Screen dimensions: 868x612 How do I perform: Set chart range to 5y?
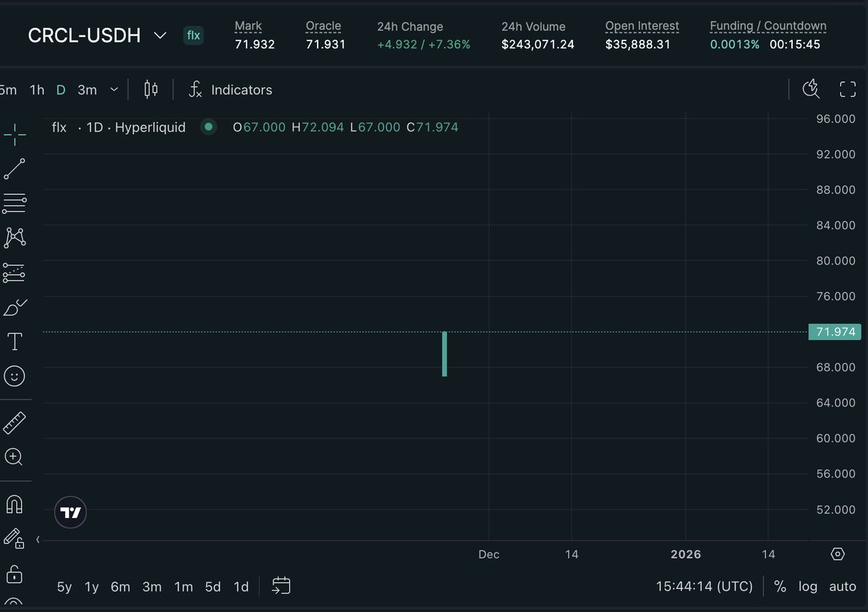64,587
